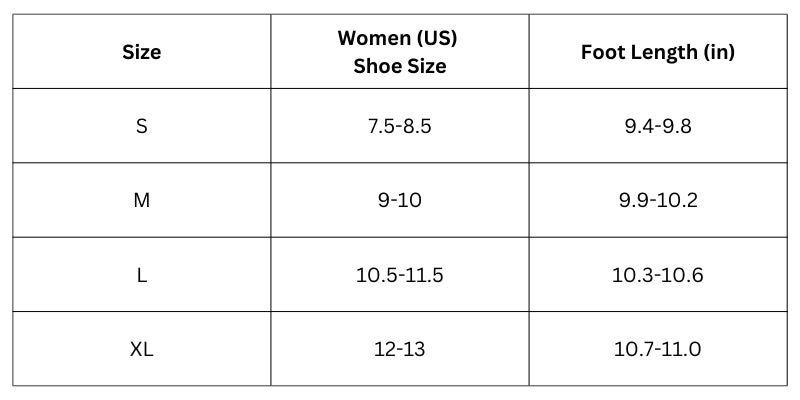Pick the 9.9-10.2 foot length cell
This screenshot has height=400, width=800.
point(657,200)
